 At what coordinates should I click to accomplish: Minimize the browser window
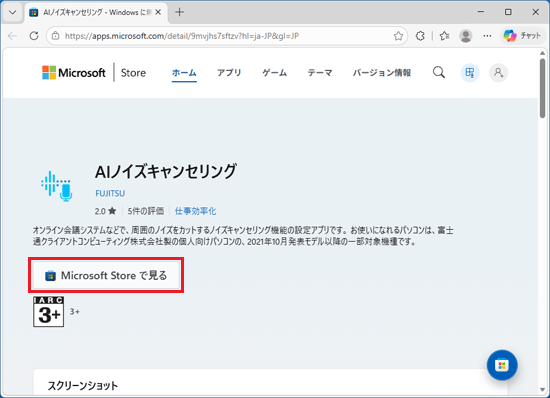click(x=481, y=12)
